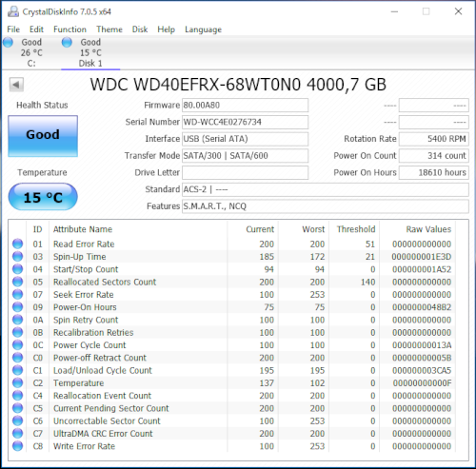Open the Disk menu
The image size is (476, 469).
(140, 29)
